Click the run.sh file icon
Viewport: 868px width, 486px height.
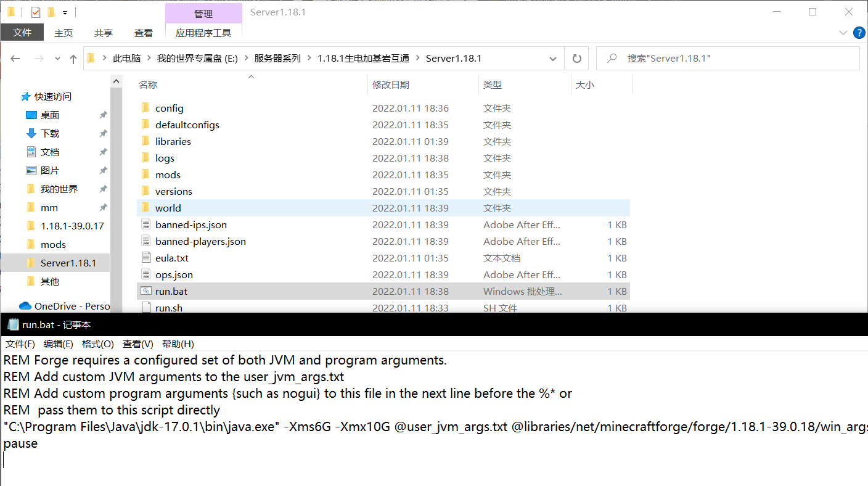(x=145, y=307)
